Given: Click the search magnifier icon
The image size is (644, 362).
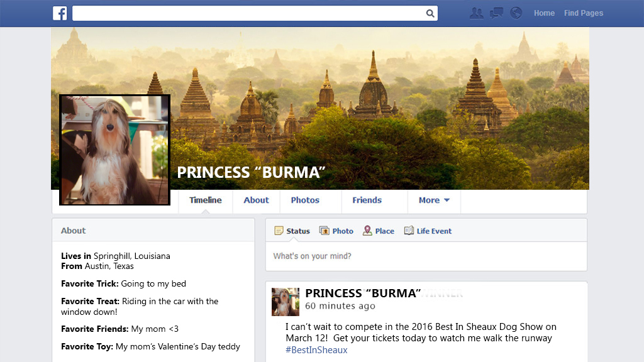Looking at the screenshot, I should tap(430, 13).
